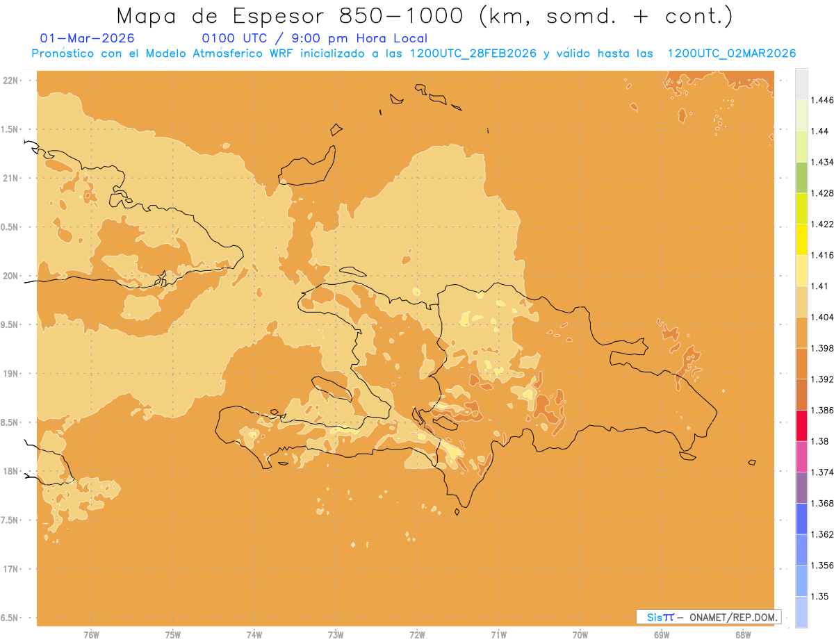The image size is (834, 644).
Task: Click the "6.5N" latitude label
Action: coord(11,618)
